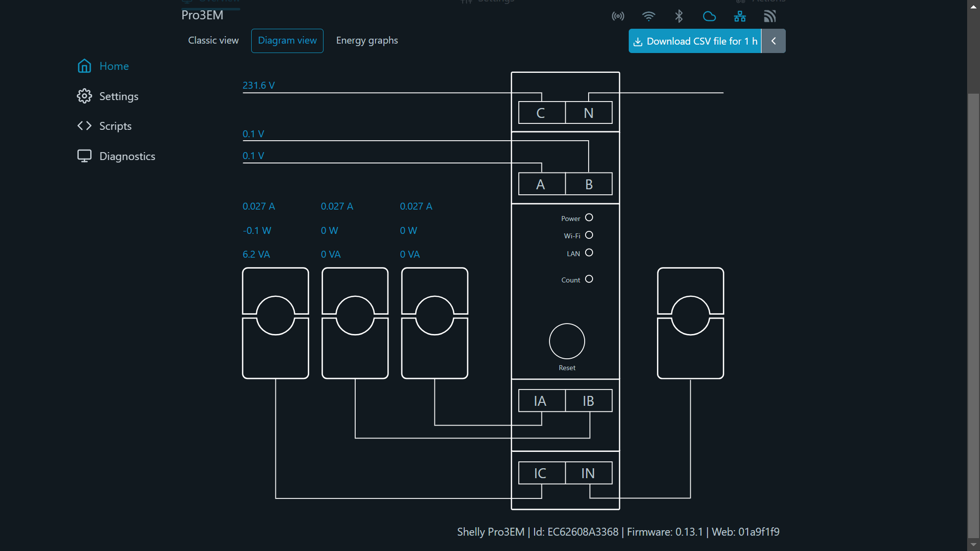Open the Cloud connection icon
This screenshot has height=551, width=980.
(709, 16)
